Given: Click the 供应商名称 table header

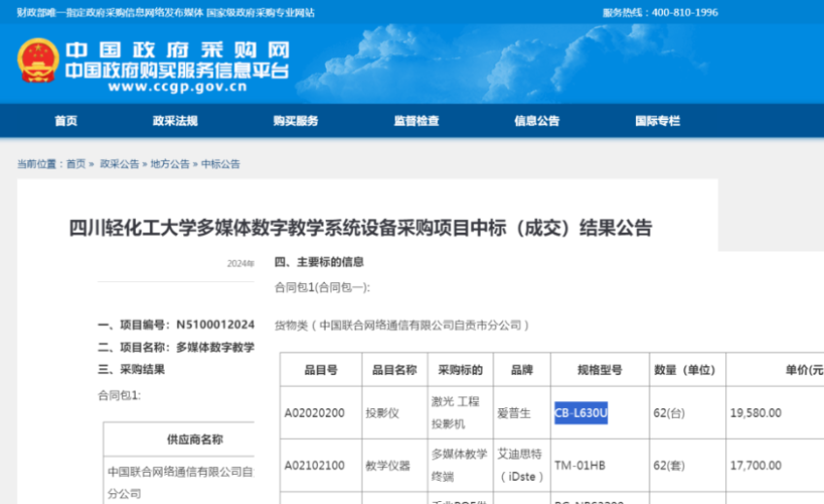Looking at the screenshot, I should [x=195, y=439].
